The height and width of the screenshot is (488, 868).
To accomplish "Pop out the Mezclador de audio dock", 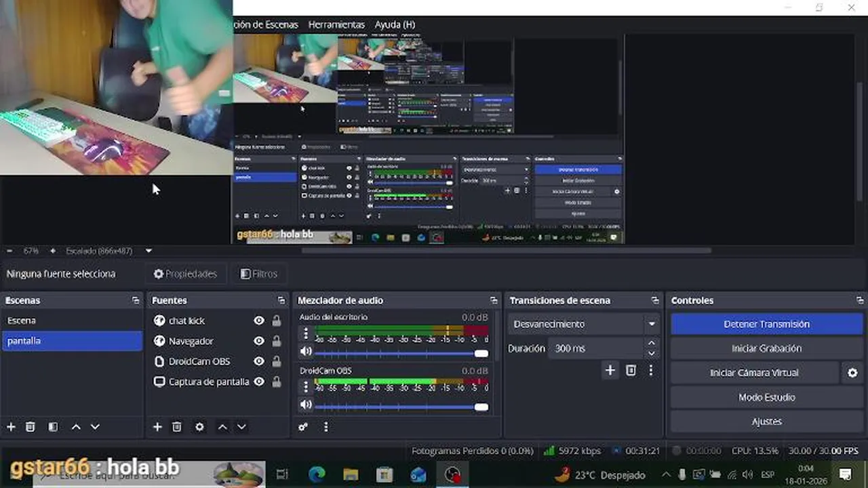I will [x=494, y=300].
